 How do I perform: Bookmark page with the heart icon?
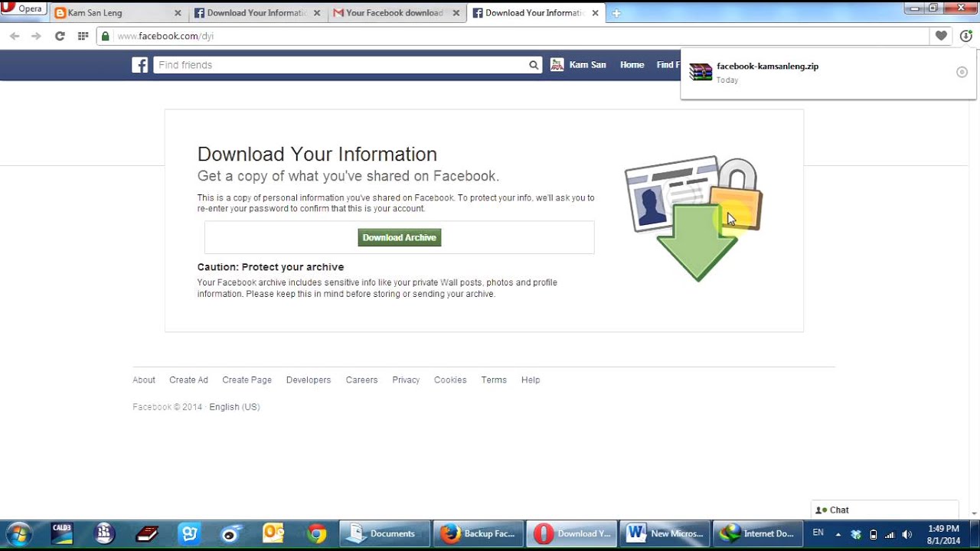941,36
